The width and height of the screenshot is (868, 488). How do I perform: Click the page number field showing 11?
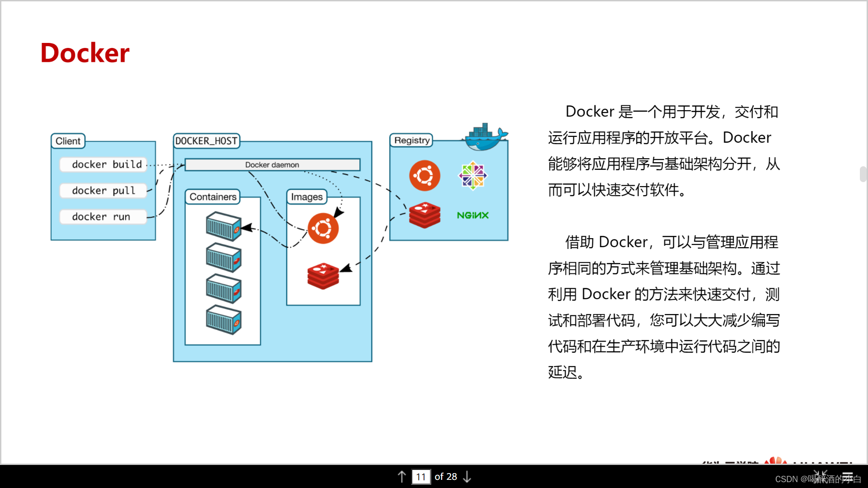point(421,477)
